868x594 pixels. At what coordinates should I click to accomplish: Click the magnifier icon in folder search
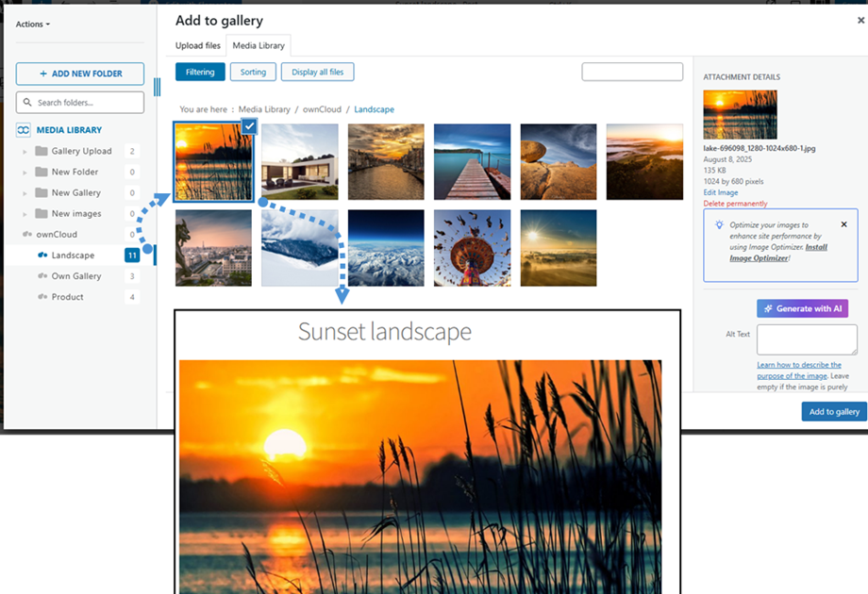(28, 103)
